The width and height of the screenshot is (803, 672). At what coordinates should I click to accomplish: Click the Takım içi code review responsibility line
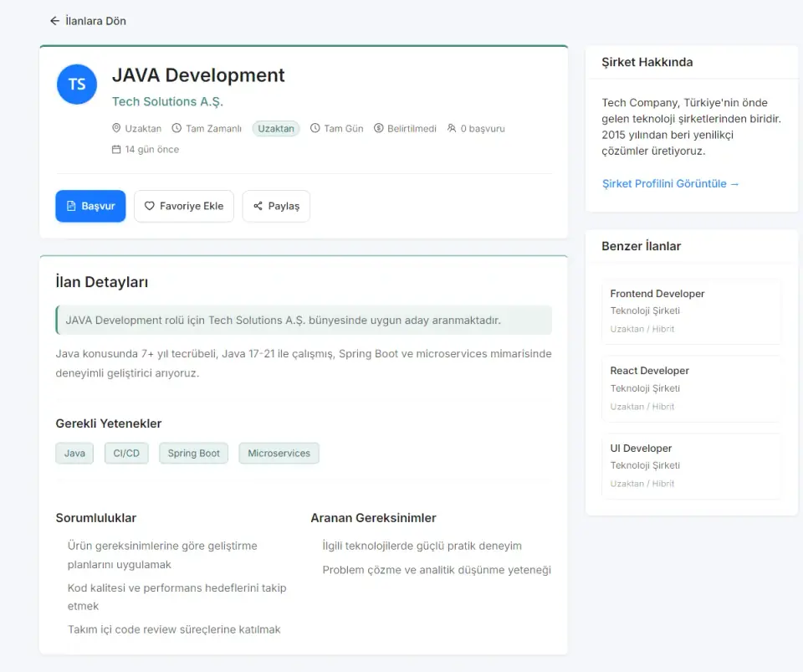point(174,629)
